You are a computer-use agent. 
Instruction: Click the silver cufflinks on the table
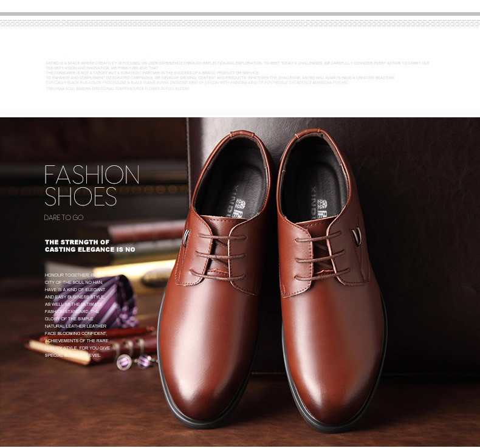click(x=134, y=362)
